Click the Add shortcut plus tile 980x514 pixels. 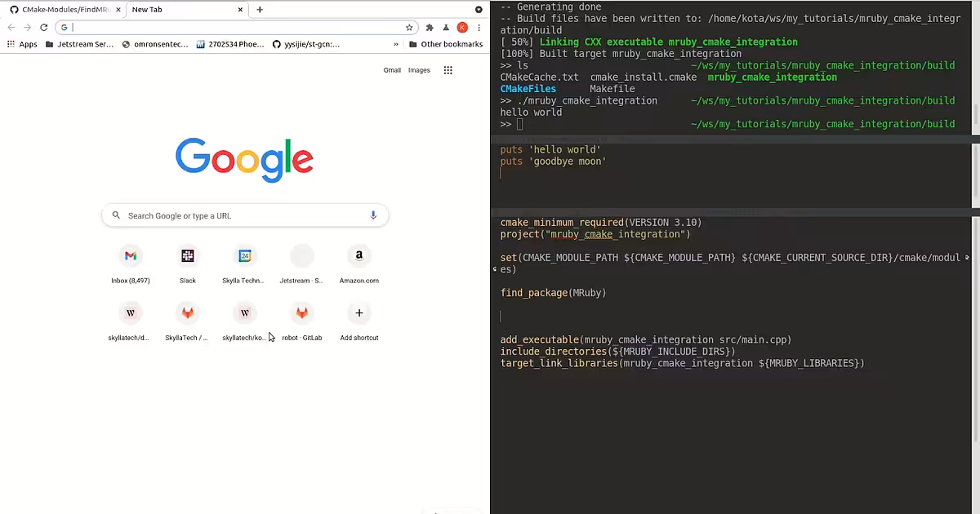(359, 321)
